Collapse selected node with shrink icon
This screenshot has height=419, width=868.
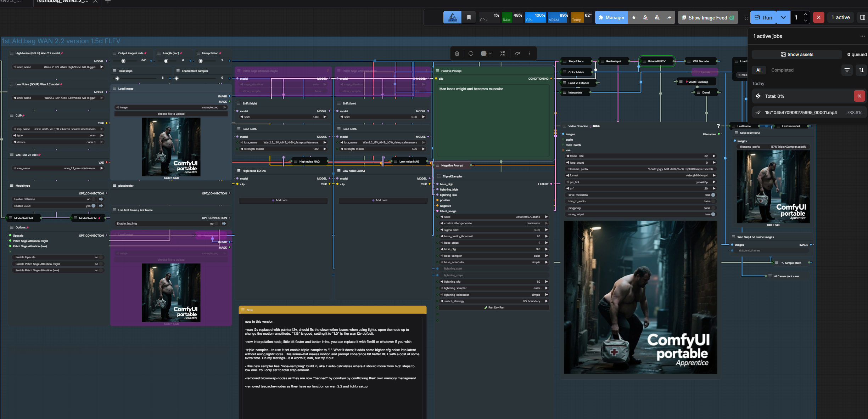point(503,53)
